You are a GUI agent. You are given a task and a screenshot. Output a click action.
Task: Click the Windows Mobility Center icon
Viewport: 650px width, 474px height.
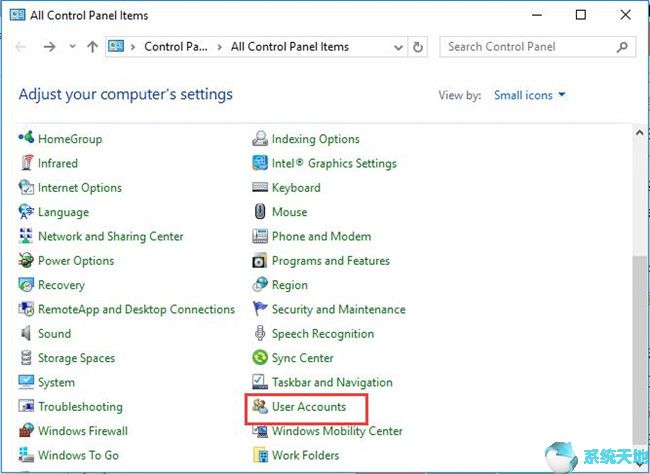coord(260,430)
